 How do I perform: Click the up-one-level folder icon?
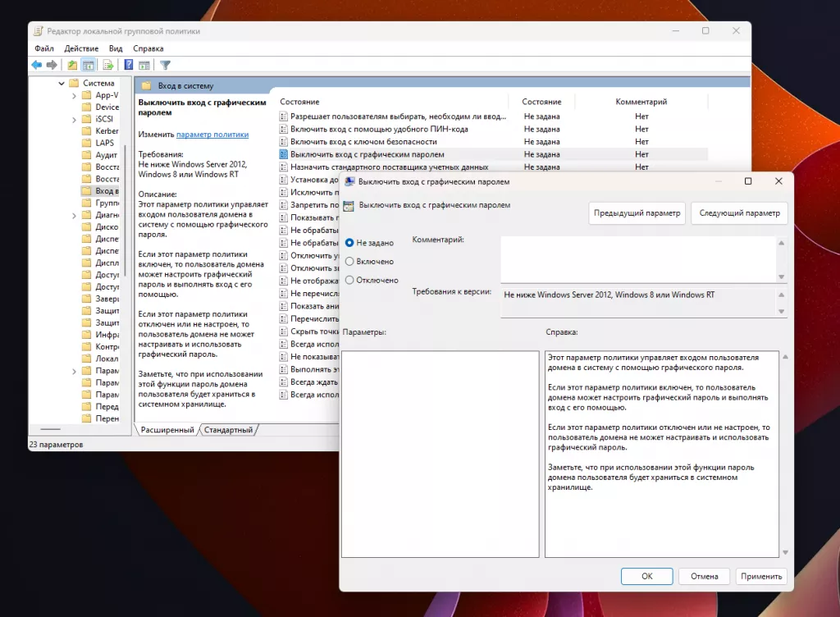pos(73,65)
